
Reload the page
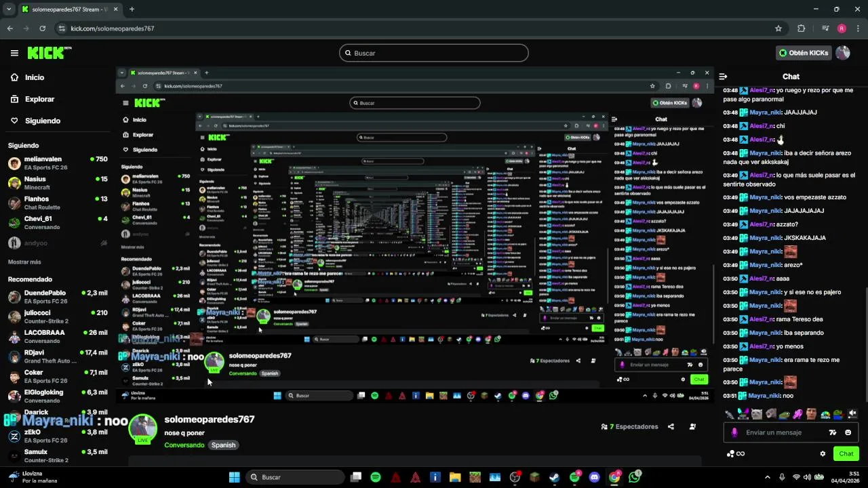tap(43, 28)
